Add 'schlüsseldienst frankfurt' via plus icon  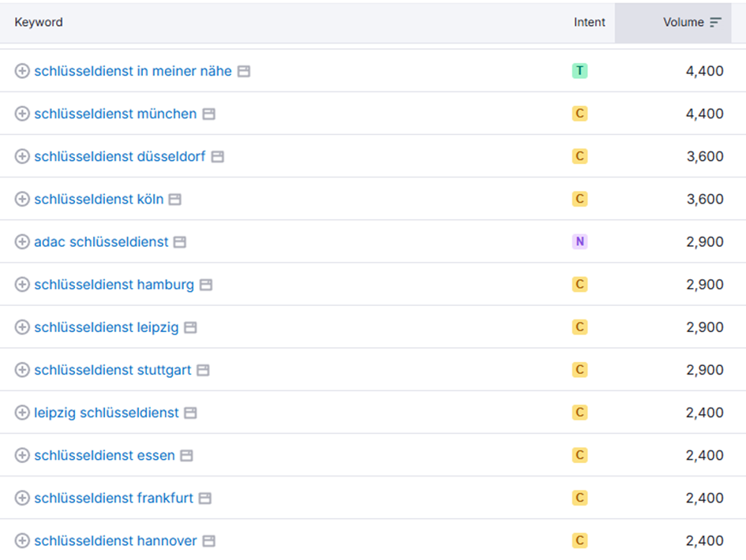22,498
